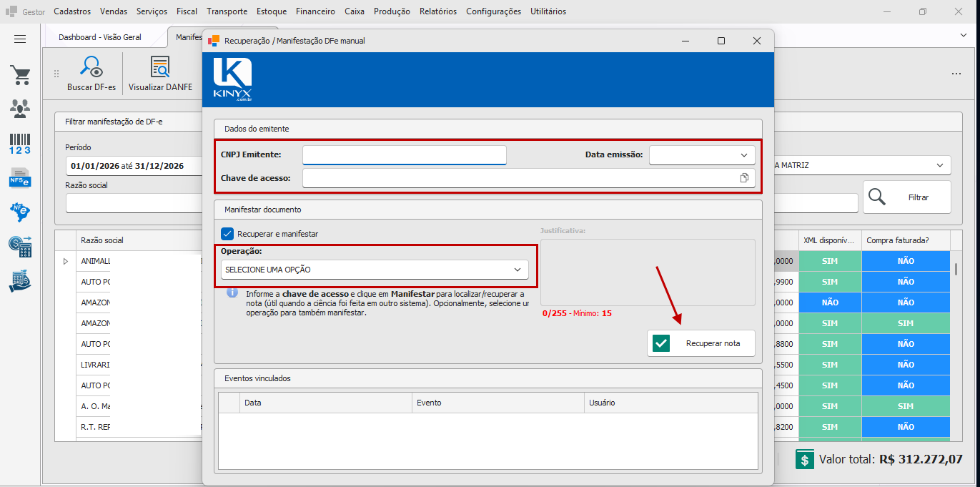Select the R.T. REF row in the table
980x487 pixels.
click(x=96, y=427)
